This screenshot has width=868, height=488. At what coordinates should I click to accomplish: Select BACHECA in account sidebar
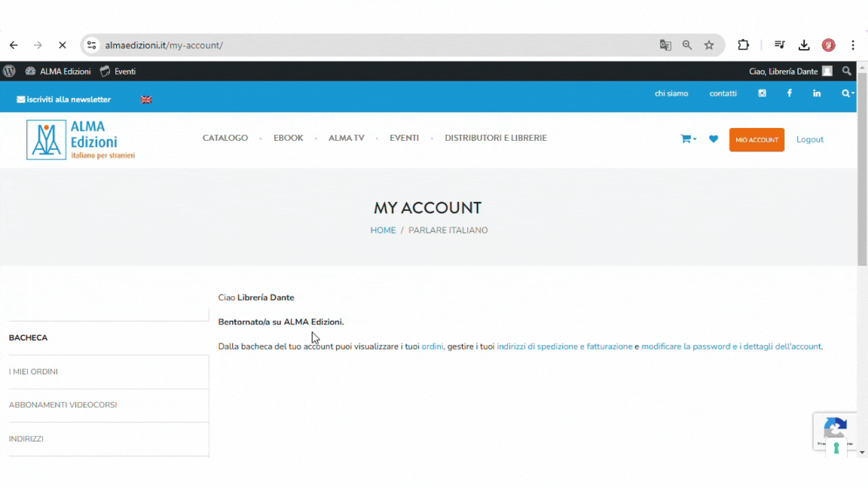tap(108, 338)
